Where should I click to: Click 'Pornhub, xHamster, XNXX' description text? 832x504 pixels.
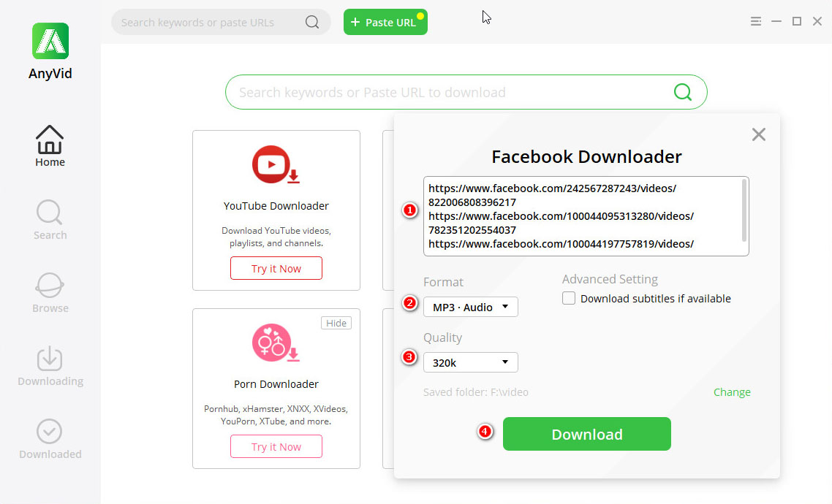276,415
